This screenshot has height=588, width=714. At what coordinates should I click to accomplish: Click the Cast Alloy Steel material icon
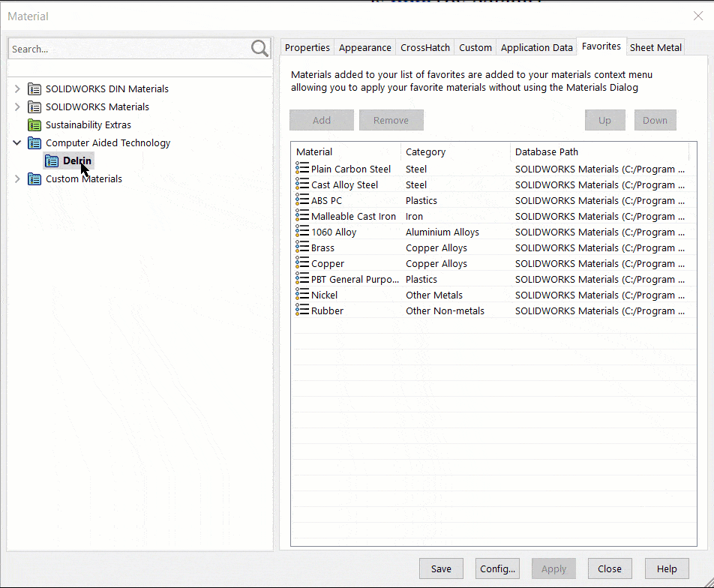[x=302, y=184]
